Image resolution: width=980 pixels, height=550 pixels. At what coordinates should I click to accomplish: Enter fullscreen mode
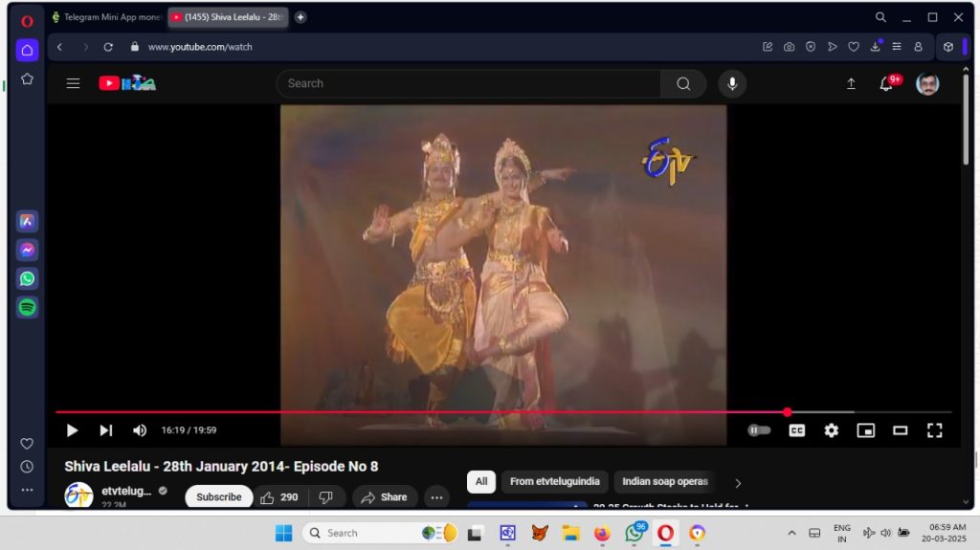(x=934, y=430)
